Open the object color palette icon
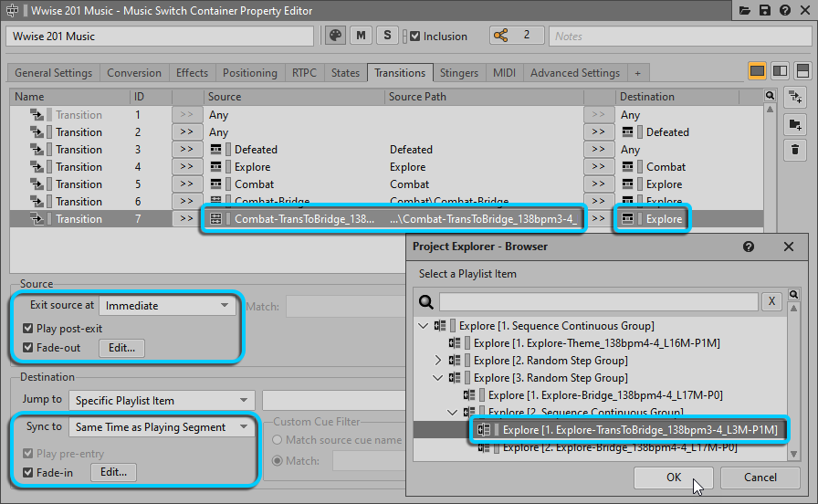The width and height of the screenshot is (818, 504). pyautogui.click(x=335, y=36)
